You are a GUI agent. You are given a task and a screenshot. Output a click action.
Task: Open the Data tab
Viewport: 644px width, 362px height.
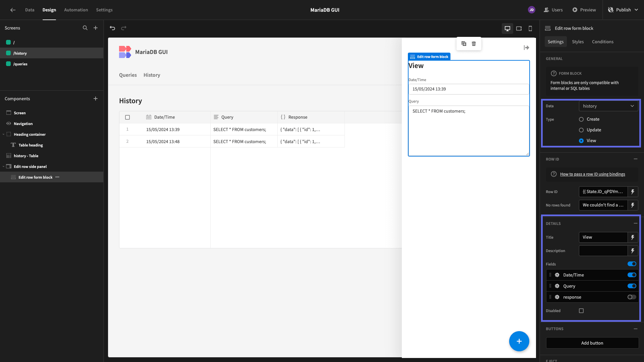click(x=30, y=10)
